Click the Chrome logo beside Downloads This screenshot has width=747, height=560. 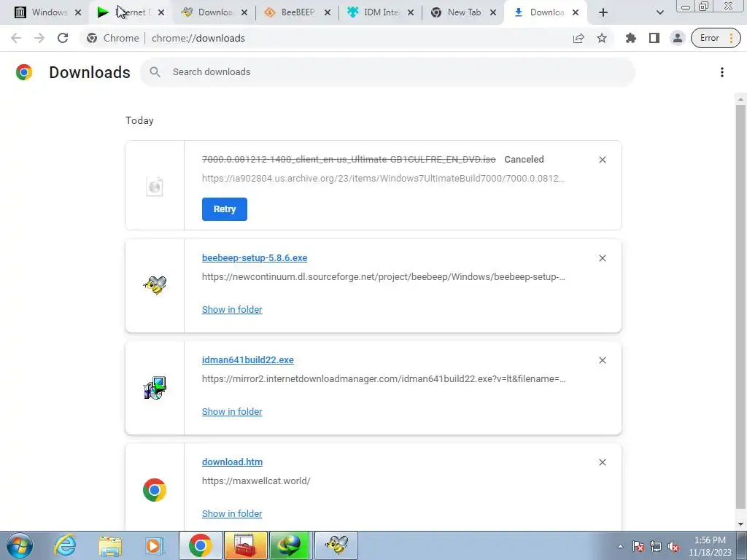24,72
